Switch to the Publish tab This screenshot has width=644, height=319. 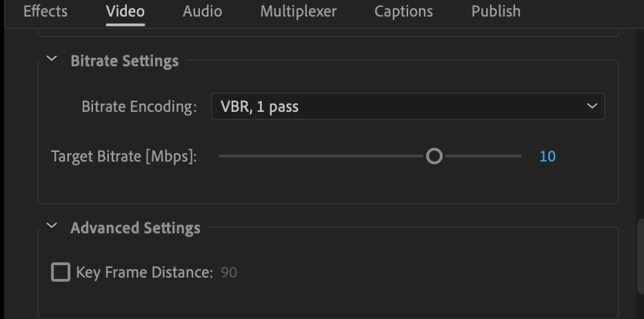[496, 12]
